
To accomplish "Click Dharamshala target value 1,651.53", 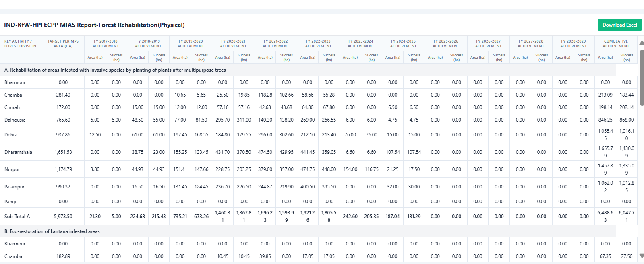I will click(x=63, y=152).
